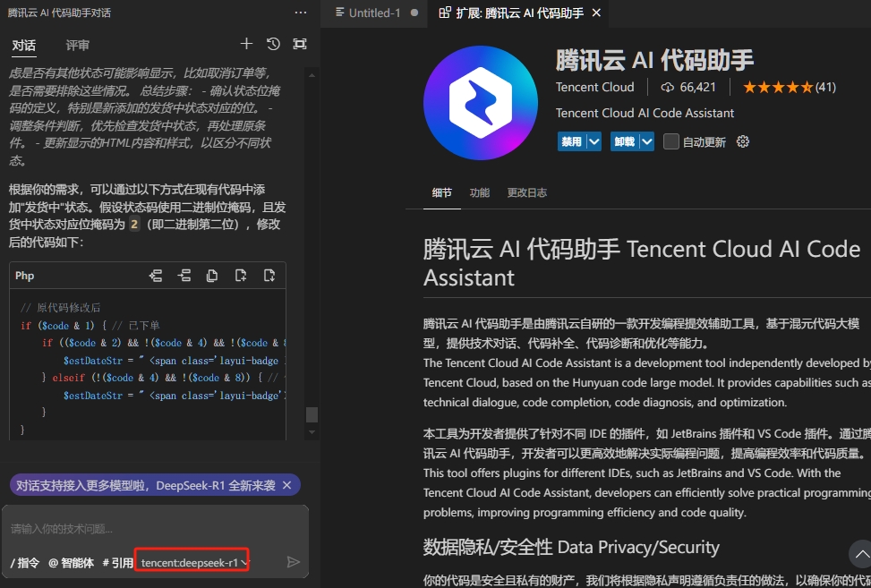
Task: Close the extension details tab
Action: [x=596, y=13]
